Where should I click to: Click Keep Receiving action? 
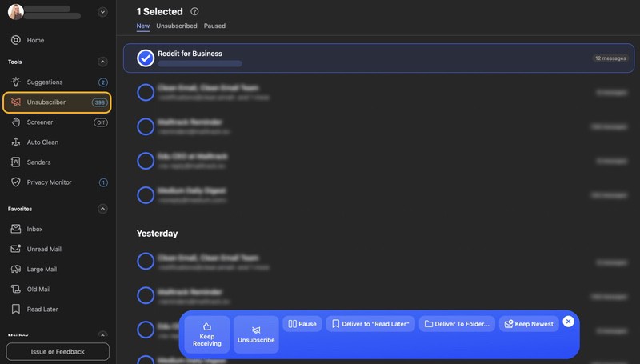207,334
